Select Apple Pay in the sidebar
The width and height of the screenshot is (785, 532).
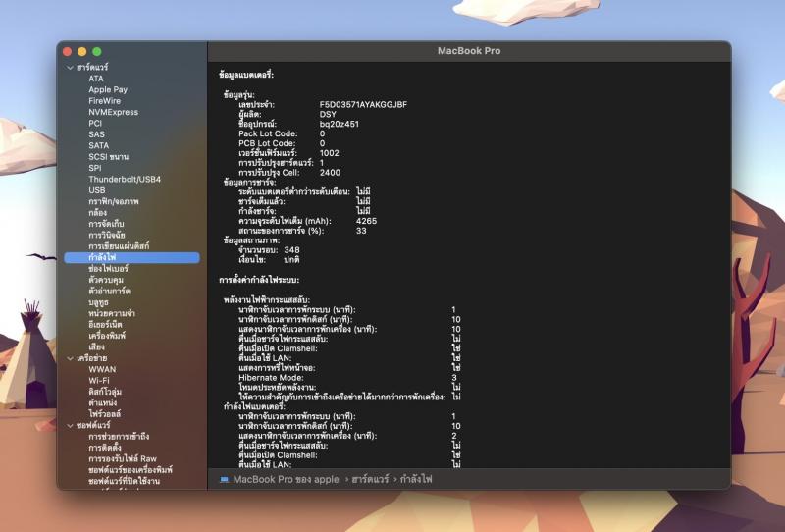click(x=108, y=89)
